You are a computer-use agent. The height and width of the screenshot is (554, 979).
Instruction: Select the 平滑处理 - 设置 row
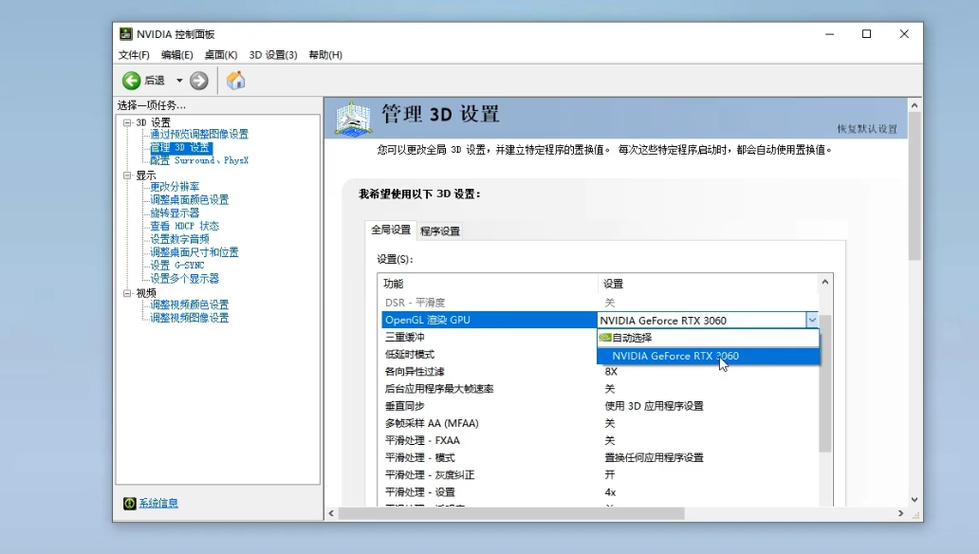(601, 492)
